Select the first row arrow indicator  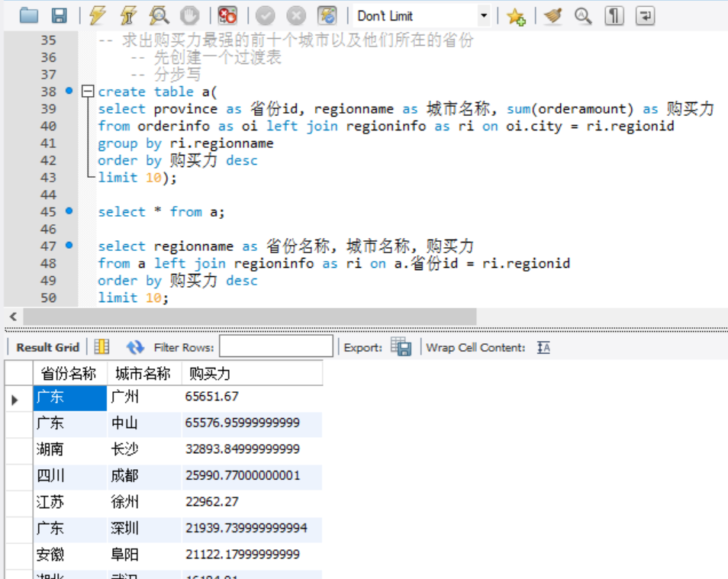(14, 399)
